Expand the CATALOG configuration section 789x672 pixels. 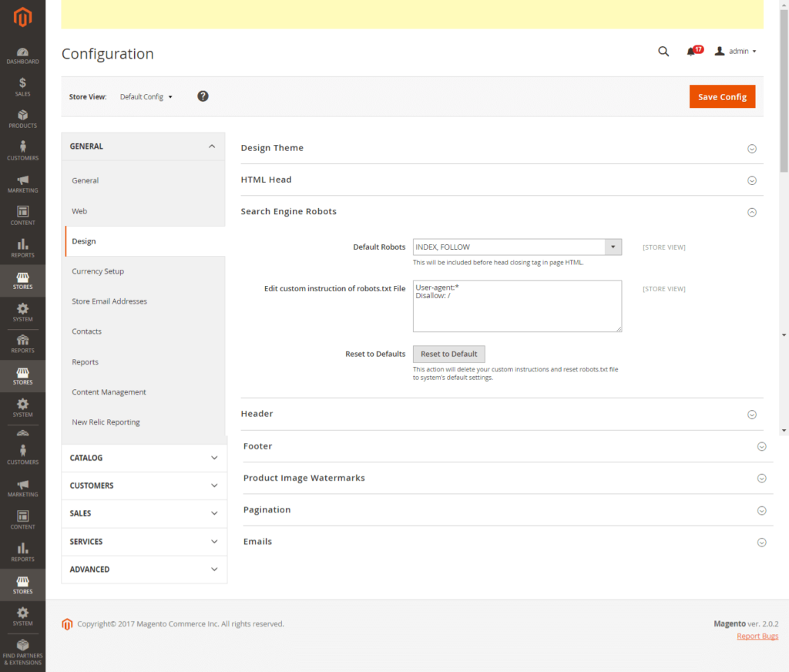[144, 458]
